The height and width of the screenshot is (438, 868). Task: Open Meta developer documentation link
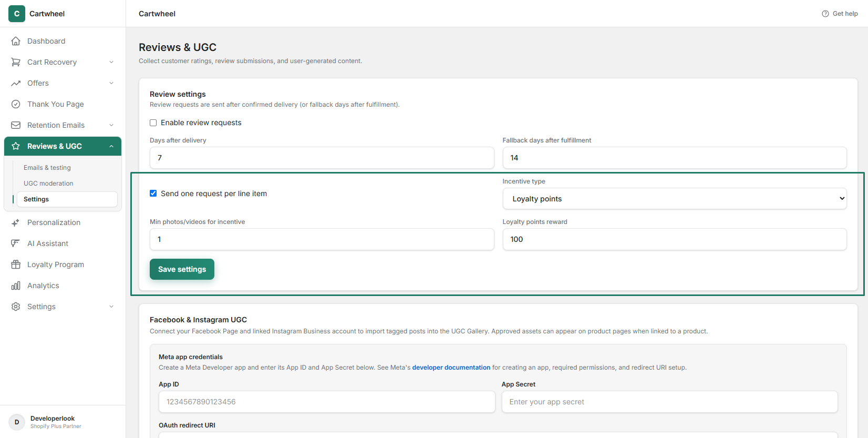(x=451, y=368)
